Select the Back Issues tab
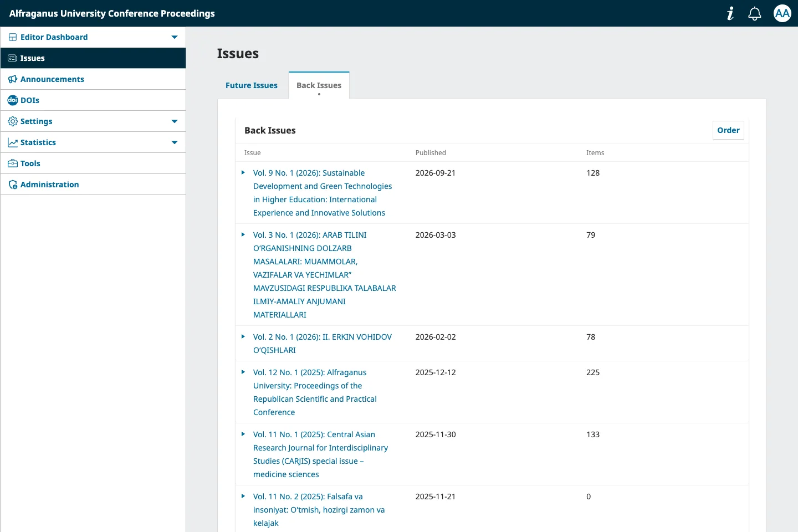 319,85
